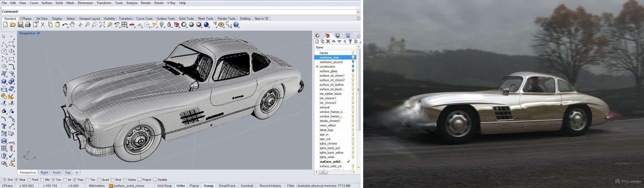644x188 pixels.
Task: Open the Help question mark icon
Action: [x=236, y=25]
